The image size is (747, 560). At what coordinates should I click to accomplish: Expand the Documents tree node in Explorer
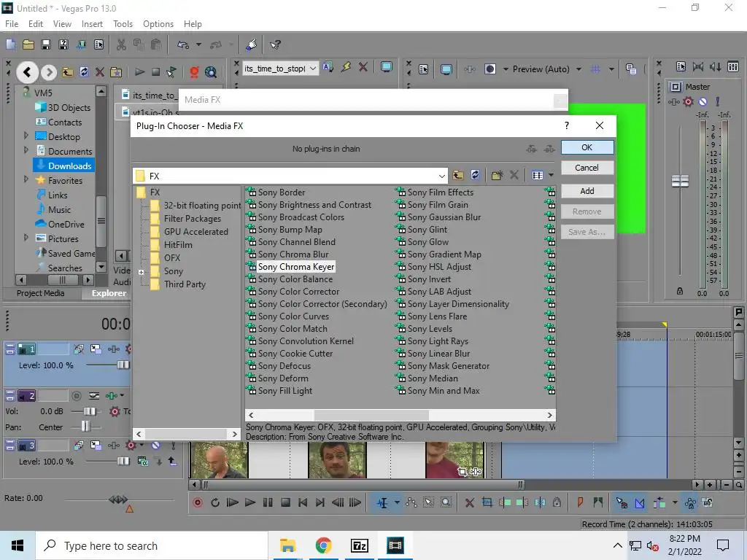coord(26,150)
